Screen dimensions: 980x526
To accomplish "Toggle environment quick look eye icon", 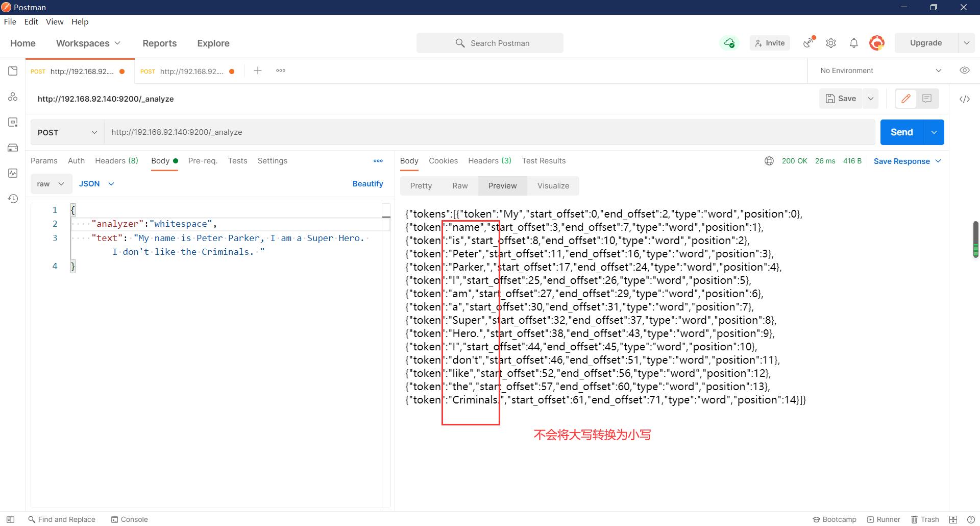I will (x=965, y=70).
